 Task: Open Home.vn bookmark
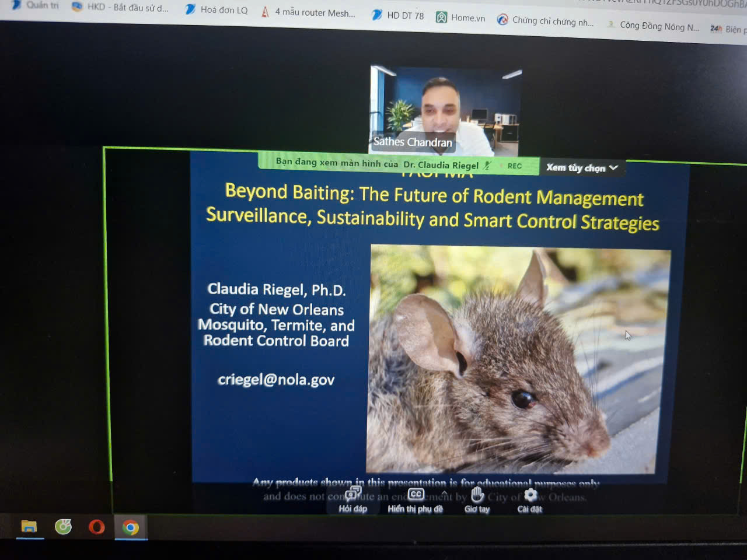point(460,17)
